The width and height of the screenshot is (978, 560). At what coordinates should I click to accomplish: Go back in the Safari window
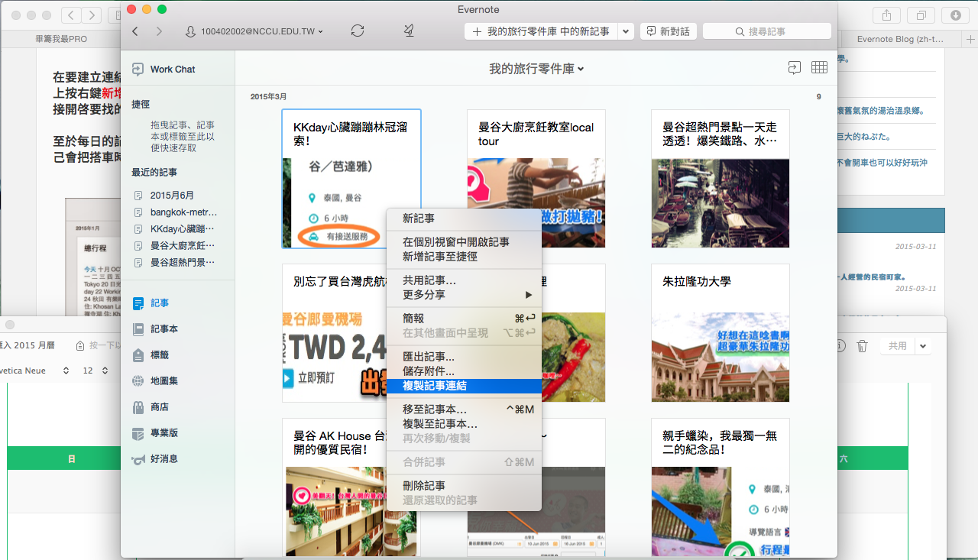click(x=70, y=15)
